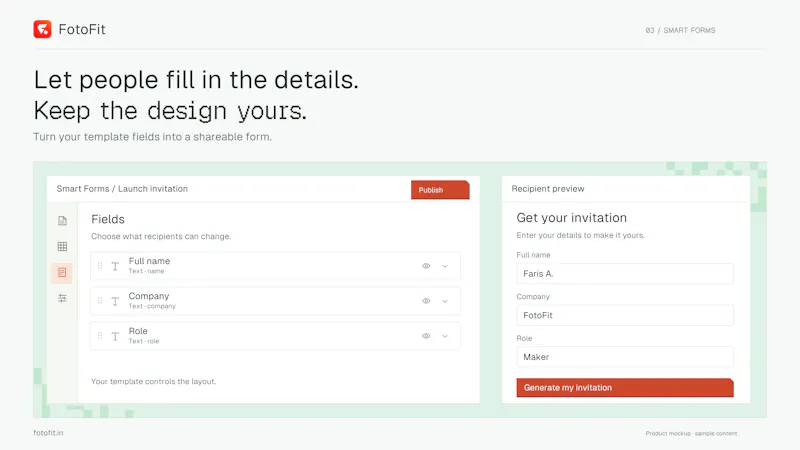Click 'Turn your template fields into a shareable form.'
The image size is (800, 450).
pyautogui.click(x=153, y=137)
